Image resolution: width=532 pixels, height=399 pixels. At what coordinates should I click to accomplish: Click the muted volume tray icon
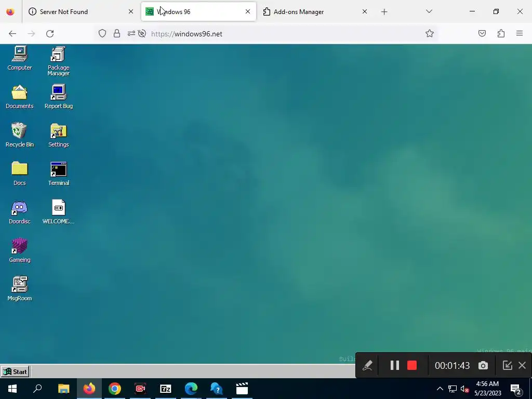[465, 389]
